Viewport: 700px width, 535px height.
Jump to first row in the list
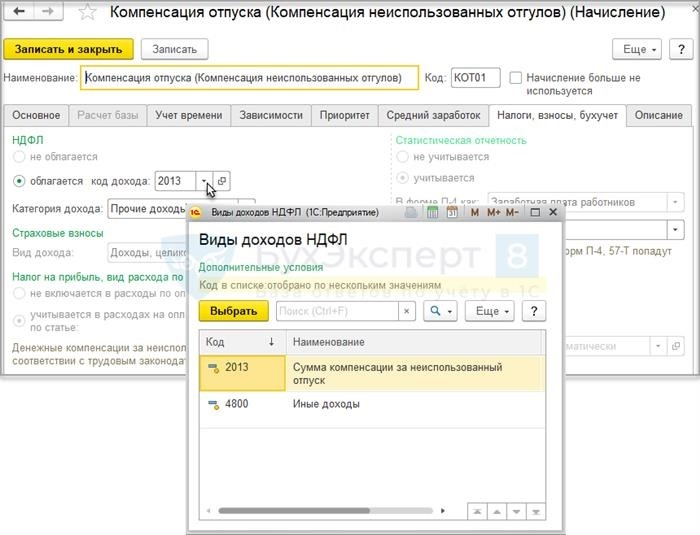tap(477, 512)
